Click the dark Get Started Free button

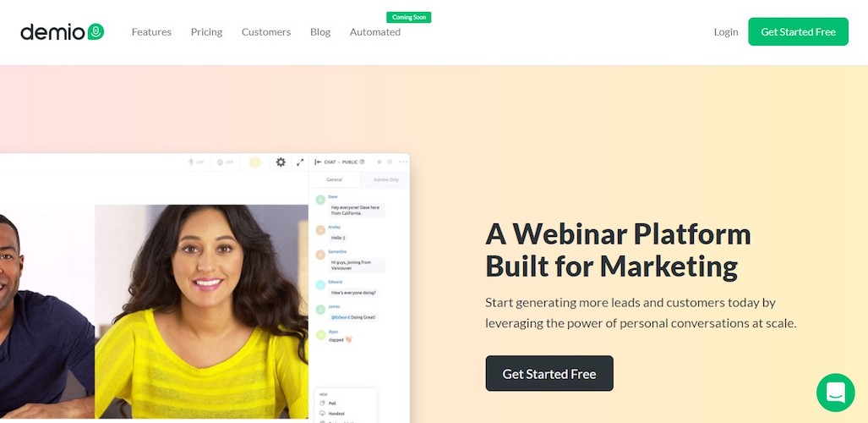point(549,374)
